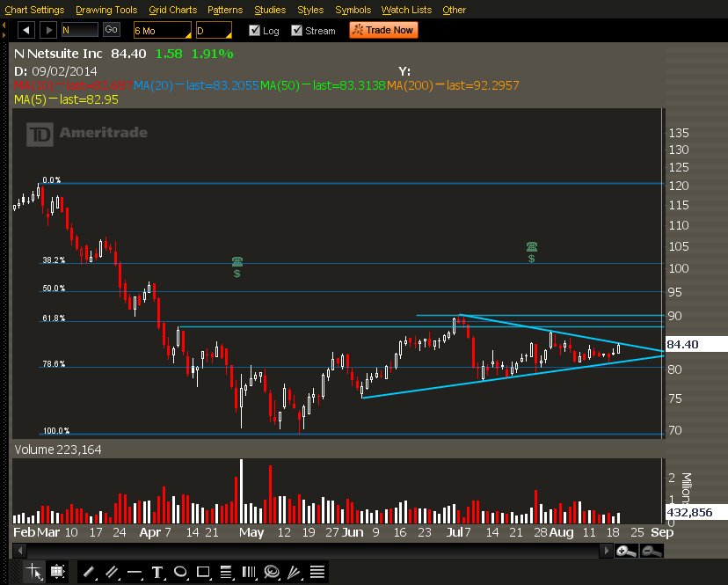Viewport: 728px width, 585px height.
Task: Select the trendline drawing tool
Action: pyautogui.click(x=89, y=572)
